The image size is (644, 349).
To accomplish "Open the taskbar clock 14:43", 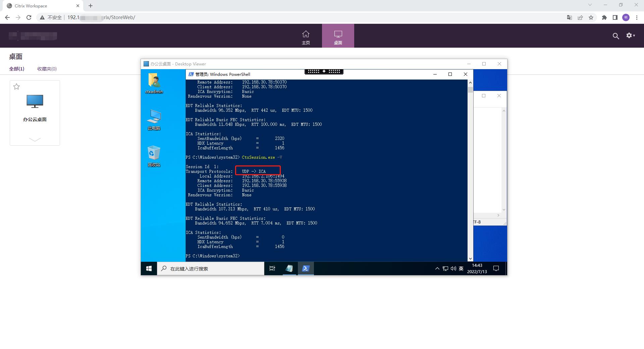I will [477, 268].
